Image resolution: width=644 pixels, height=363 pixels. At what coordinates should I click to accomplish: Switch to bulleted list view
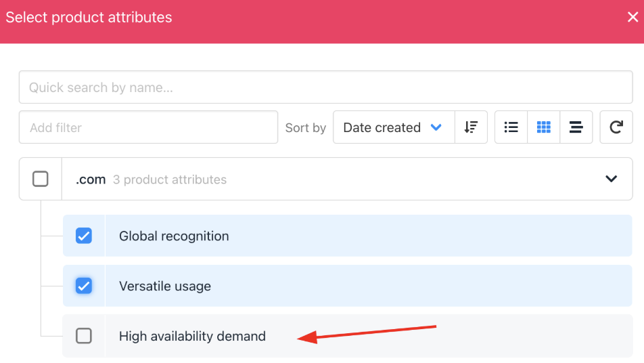pyautogui.click(x=511, y=127)
